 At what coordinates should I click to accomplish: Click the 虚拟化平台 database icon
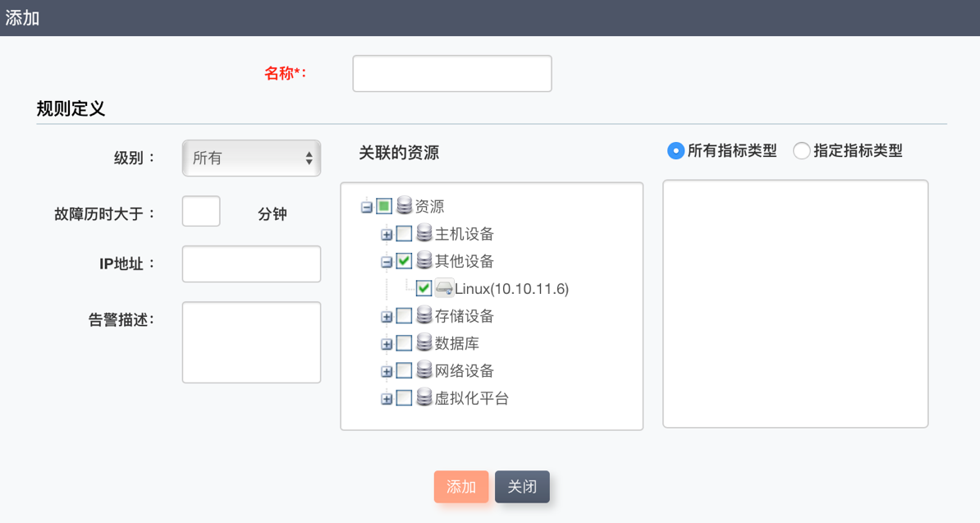tap(424, 397)
